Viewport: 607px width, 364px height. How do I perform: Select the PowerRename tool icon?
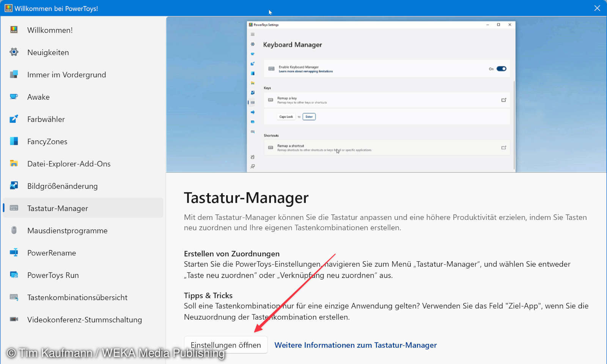14,253
